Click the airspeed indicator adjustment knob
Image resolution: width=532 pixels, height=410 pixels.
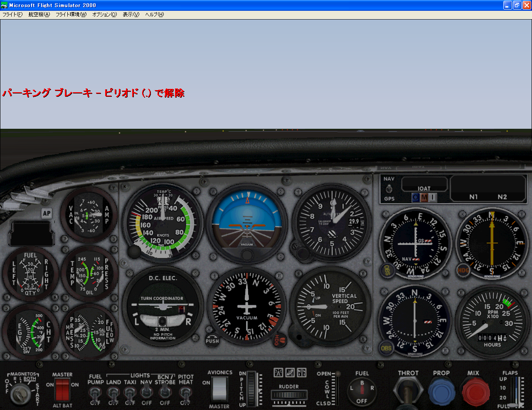[134, 251]
